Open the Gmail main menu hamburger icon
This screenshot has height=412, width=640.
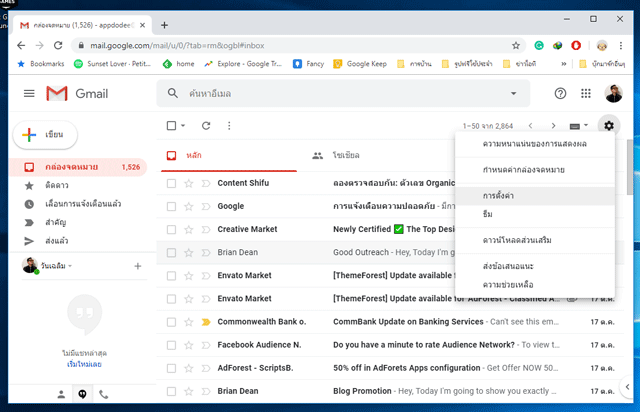(29, 94)
